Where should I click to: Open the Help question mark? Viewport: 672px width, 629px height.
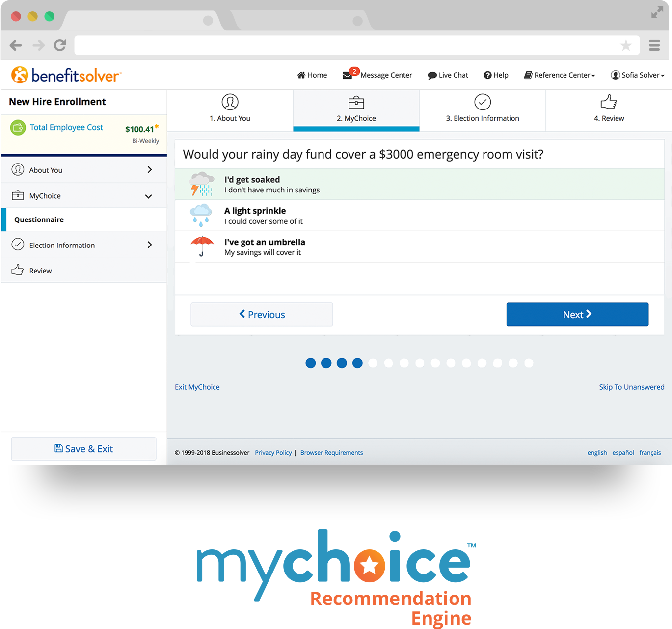pyautogui.click(x=487, y=75)
